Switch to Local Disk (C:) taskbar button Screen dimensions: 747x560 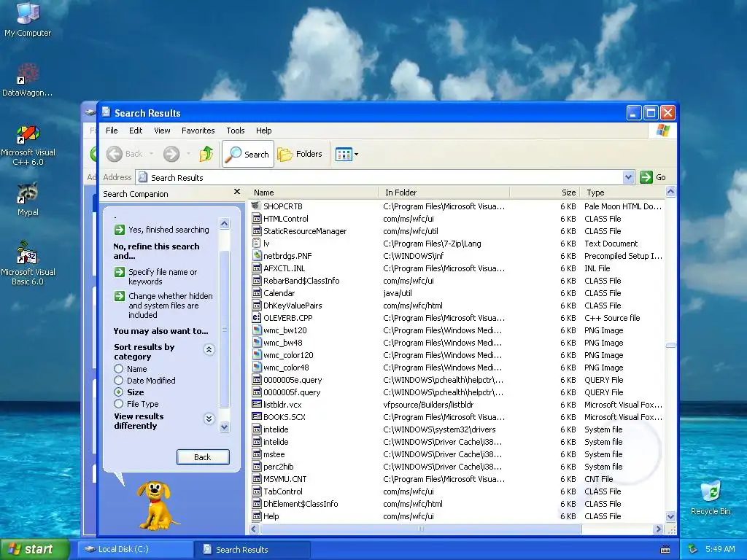tap(134, 549)
